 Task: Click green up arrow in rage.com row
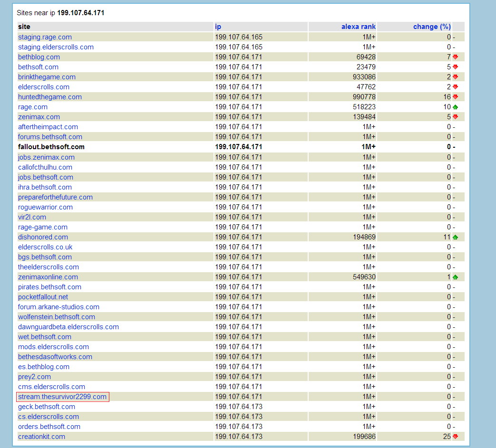456,107
